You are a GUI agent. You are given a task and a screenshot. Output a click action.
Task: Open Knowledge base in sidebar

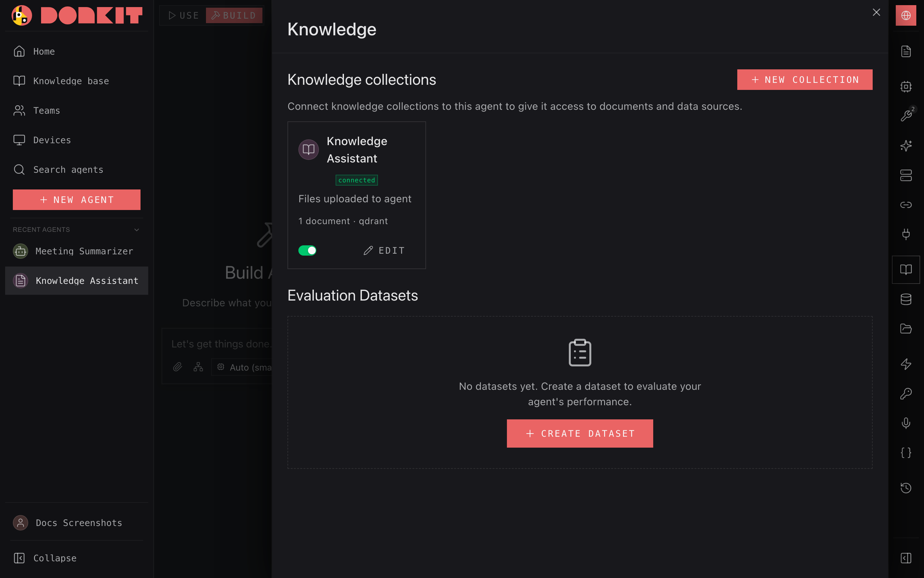[x=76, y=81]
